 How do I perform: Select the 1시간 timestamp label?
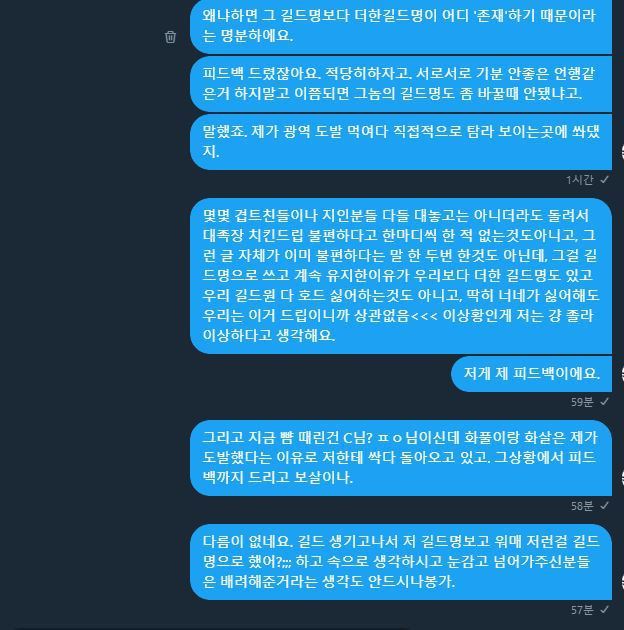pyautogui.click(x=580, y=180)
